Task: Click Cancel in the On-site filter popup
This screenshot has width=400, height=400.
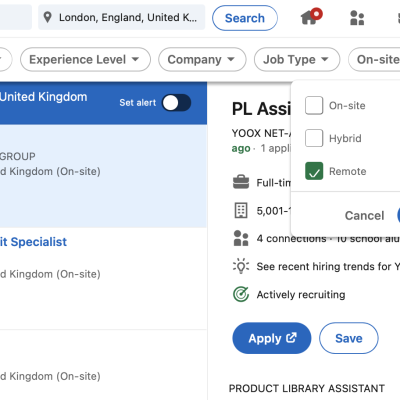Action: click(x=364, y=215)
